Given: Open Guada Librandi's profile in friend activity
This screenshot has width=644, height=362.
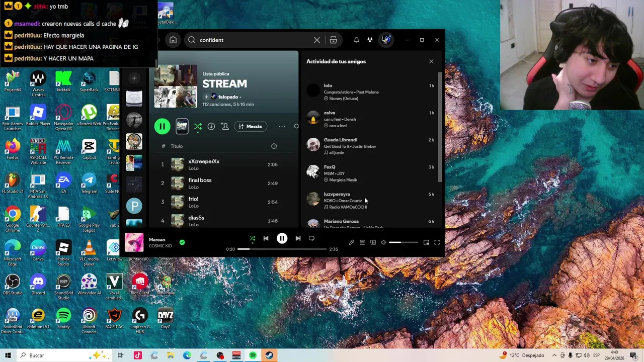Looking at the screenshot, I should pyautogui.click(x=341, y=140).
